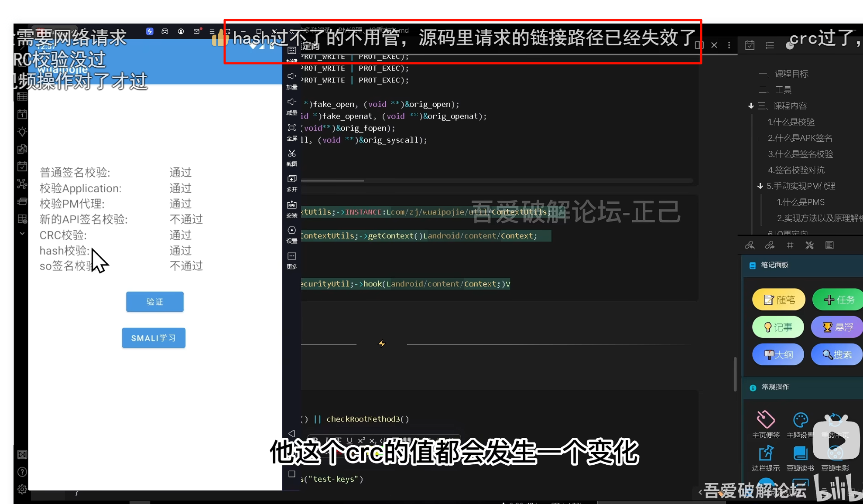Open the tags hash tab in lower sidebar
The width and height of the screenshot is (863, 504).
790,245
